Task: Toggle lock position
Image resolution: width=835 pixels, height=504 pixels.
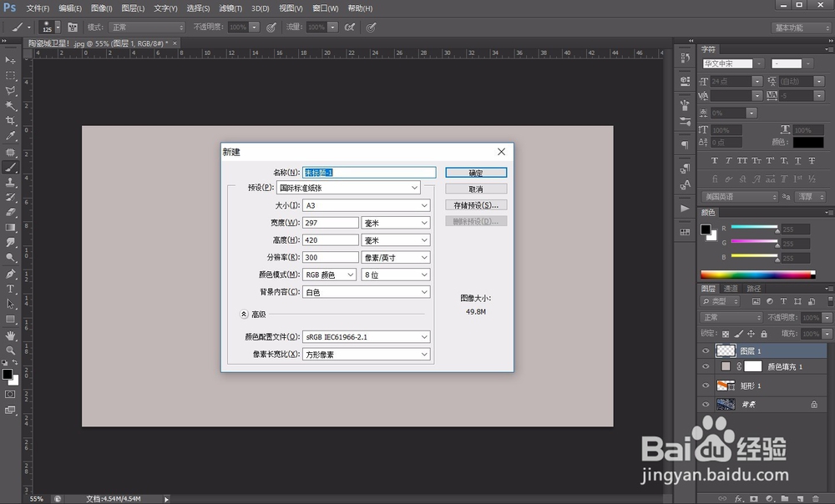Action: click(x=751, y=334)
